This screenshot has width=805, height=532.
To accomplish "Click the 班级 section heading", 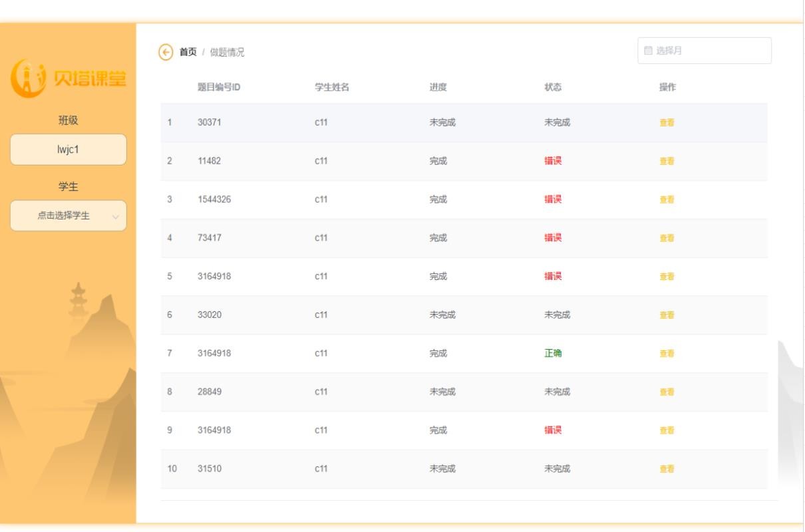I will (x=67, y=121).
